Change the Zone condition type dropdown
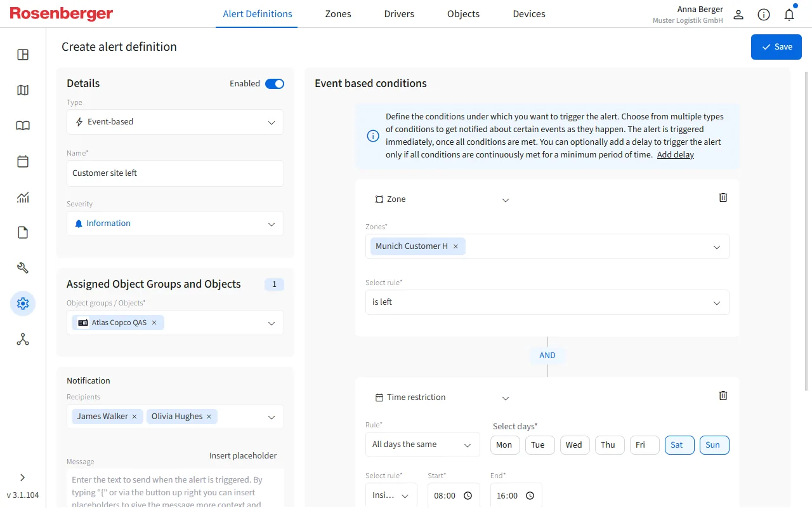Viewport: 812px width, 508px height. point(442,199)
